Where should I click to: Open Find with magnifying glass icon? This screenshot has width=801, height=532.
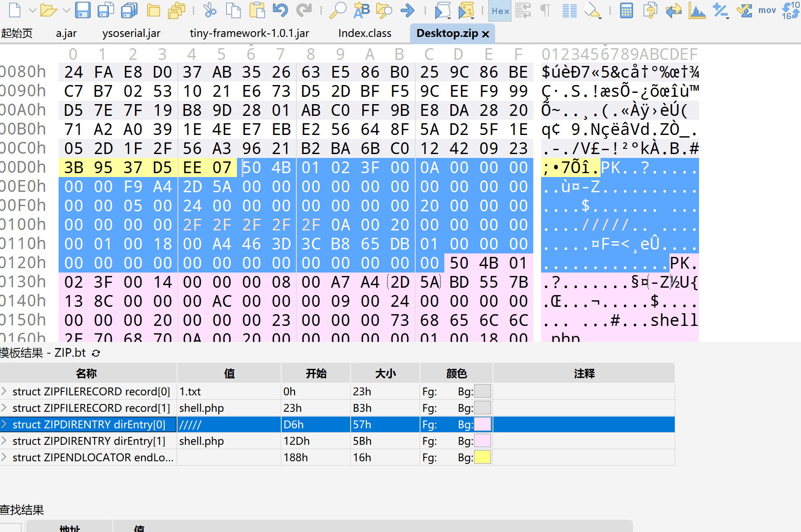click(338, 10)
